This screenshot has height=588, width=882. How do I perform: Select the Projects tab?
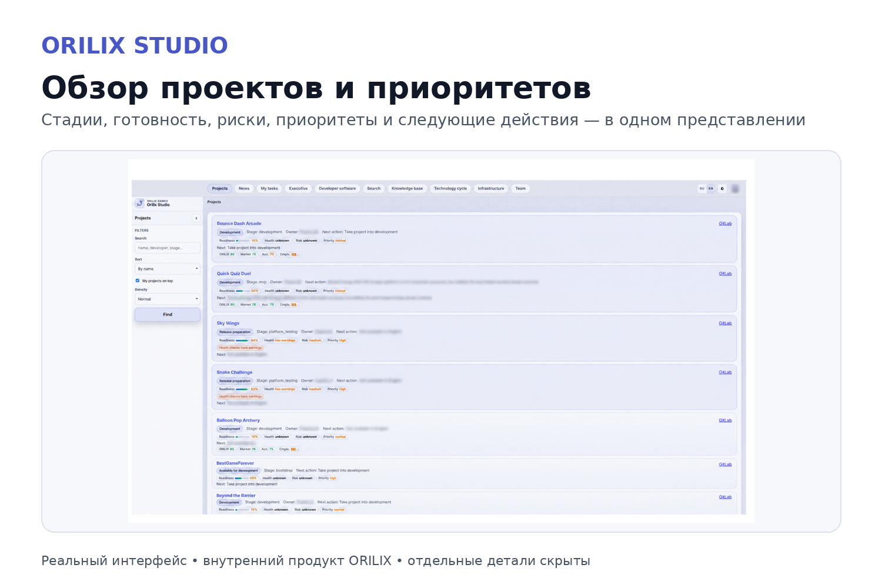point(220,189)
